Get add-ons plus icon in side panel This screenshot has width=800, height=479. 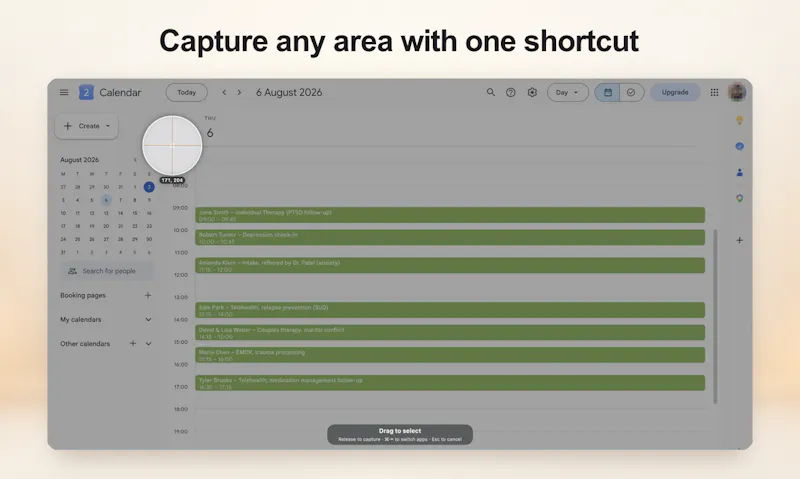coord(739,240)
